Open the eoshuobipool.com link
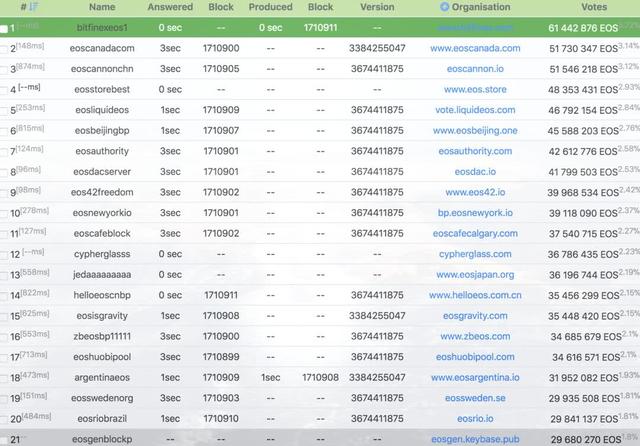The width and height of the screenshot is (640, 446). [475, 357]
